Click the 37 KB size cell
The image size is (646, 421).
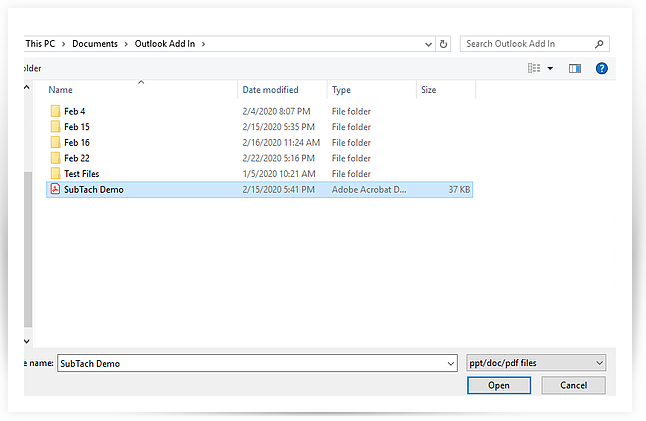click(x=459, y=189)
